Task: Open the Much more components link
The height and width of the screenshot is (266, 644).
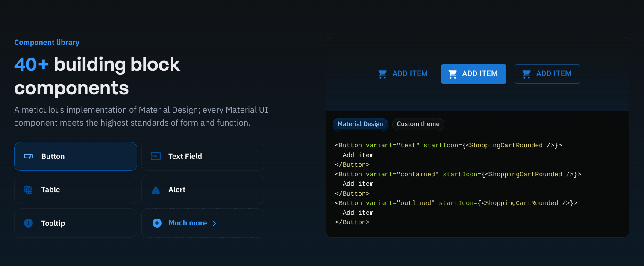Action: click(188, 223)
